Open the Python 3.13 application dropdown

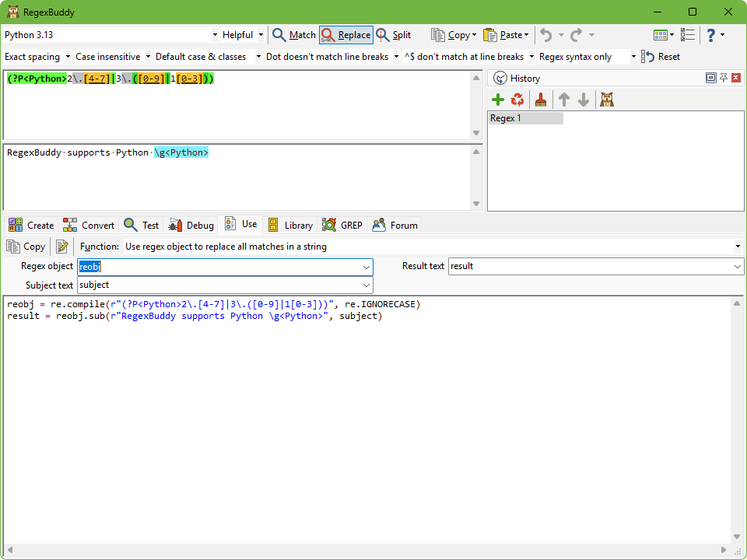(215, 35)
